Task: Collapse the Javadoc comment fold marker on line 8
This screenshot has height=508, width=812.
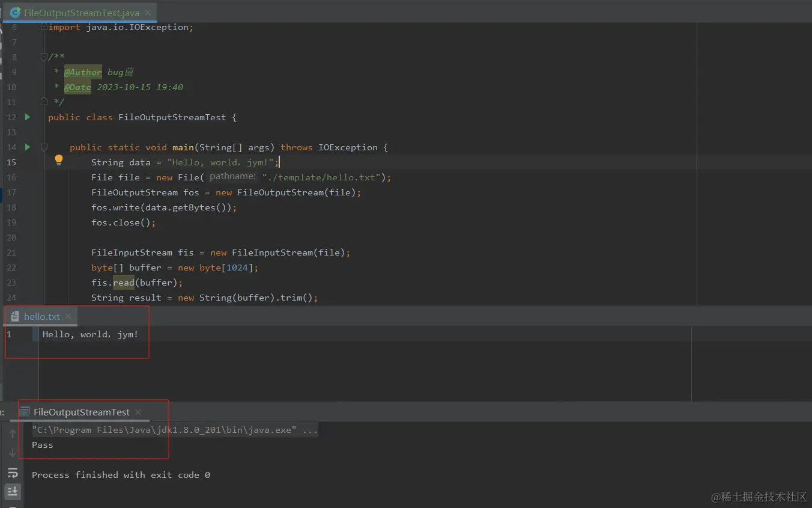Action: coord(44,57)
